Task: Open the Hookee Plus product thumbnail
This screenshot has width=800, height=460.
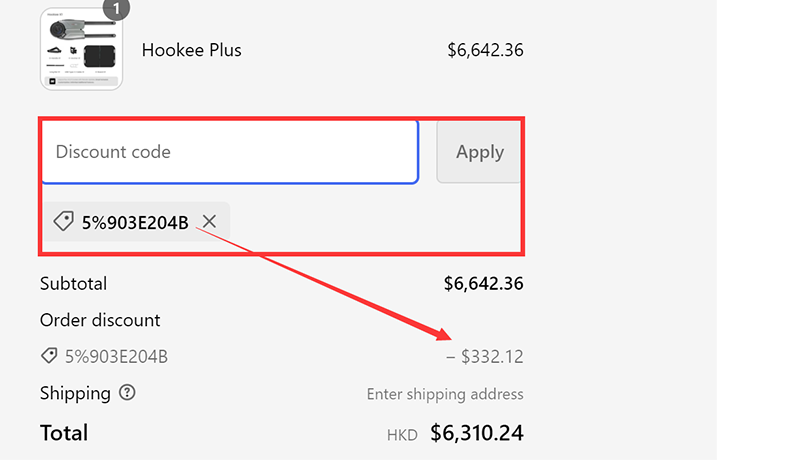Action: [82, 49]
